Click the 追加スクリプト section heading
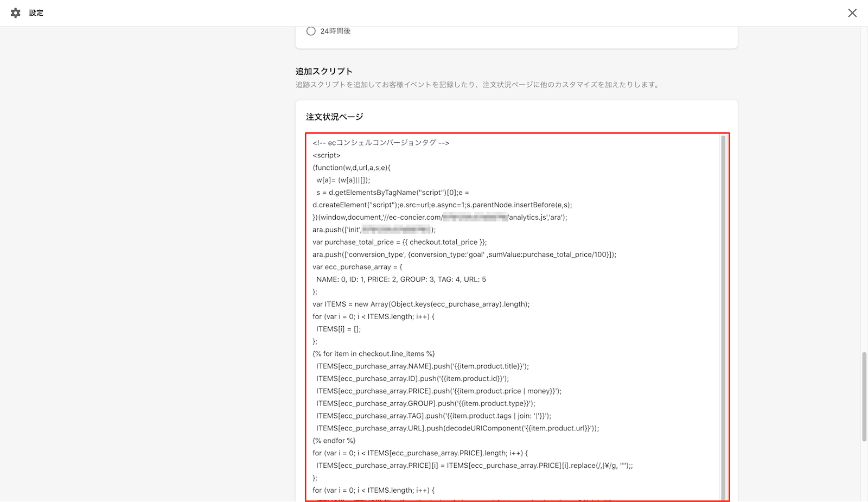Viewport: 868px width, 502px height. click(324, 72)
